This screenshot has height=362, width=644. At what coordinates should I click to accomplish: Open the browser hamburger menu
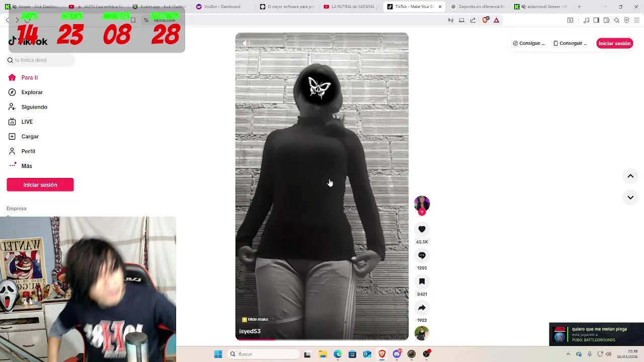[636, 20]
